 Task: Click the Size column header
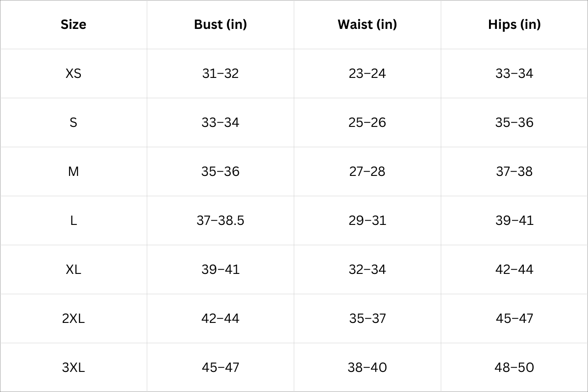click(73, 24)
